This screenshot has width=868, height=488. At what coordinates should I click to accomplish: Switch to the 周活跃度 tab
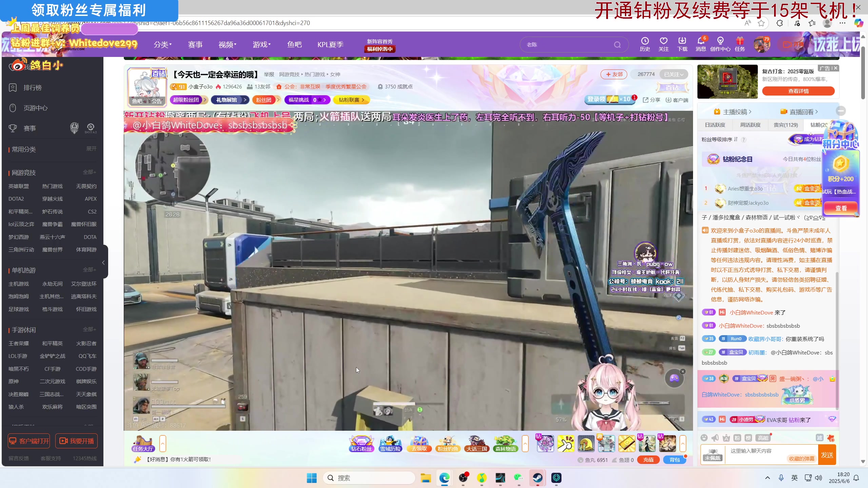750,125
